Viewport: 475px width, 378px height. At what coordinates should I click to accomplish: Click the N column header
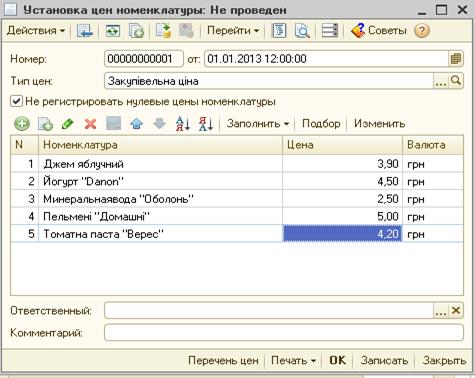24,145
